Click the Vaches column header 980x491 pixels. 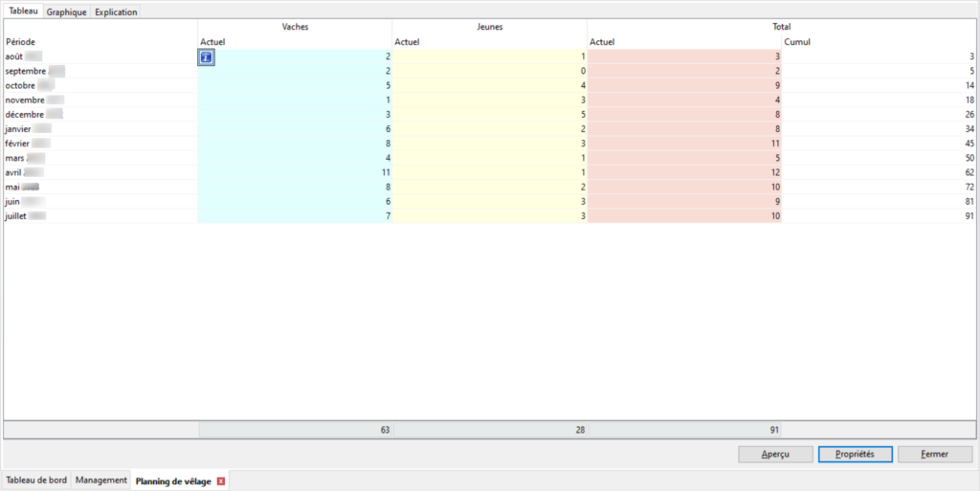(295, 27)
